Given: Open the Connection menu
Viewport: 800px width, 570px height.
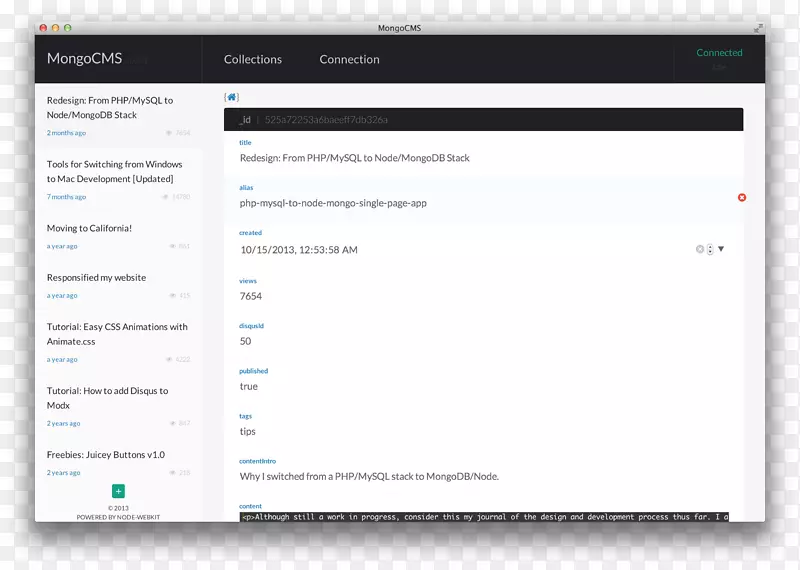Looking at the screenshot, I should point(349,60).
